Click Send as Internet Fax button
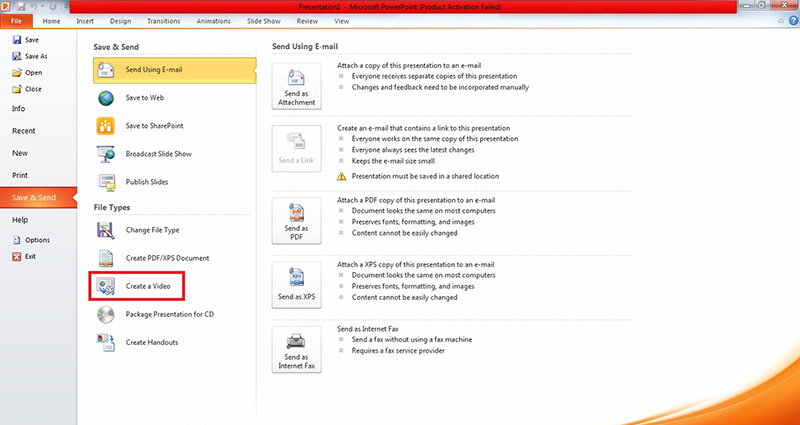This screenshot has width=800, height=425. pos(296,349)
